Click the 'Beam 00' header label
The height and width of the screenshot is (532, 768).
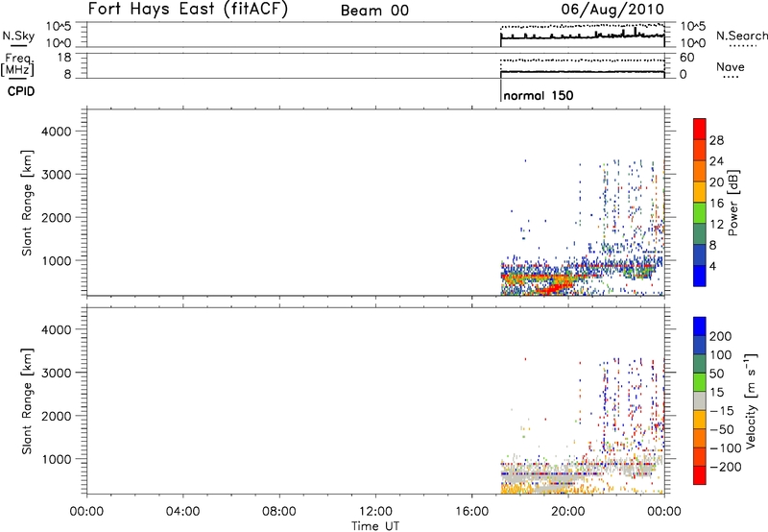tap(374, 11)
